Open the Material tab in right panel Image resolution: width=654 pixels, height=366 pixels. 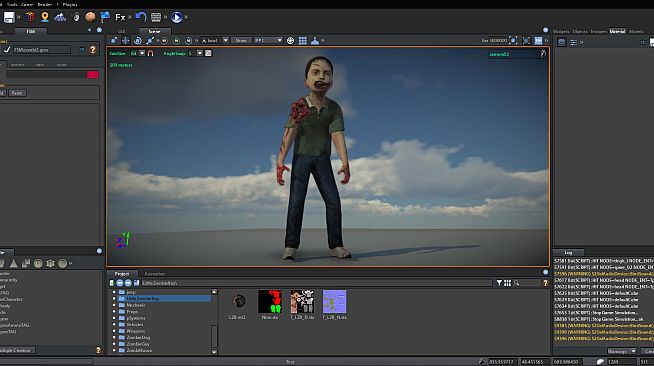(617, 31)
